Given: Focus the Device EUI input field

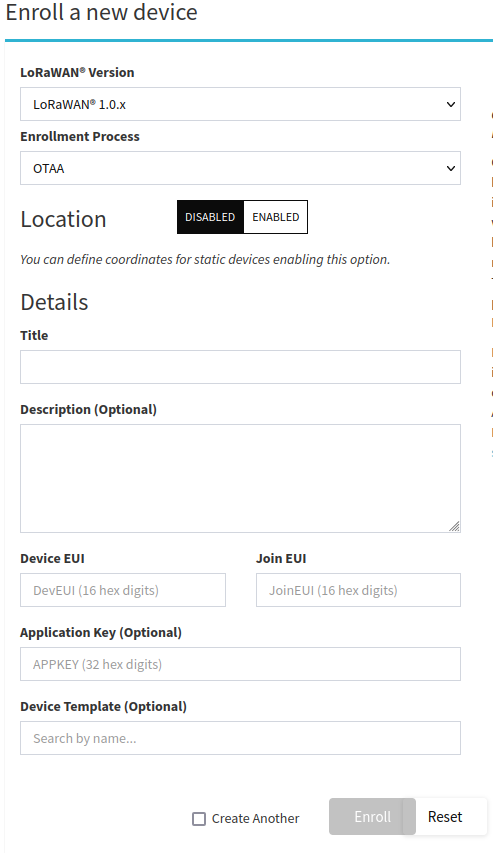Looking at the screenshot, I should coord(123,590).
